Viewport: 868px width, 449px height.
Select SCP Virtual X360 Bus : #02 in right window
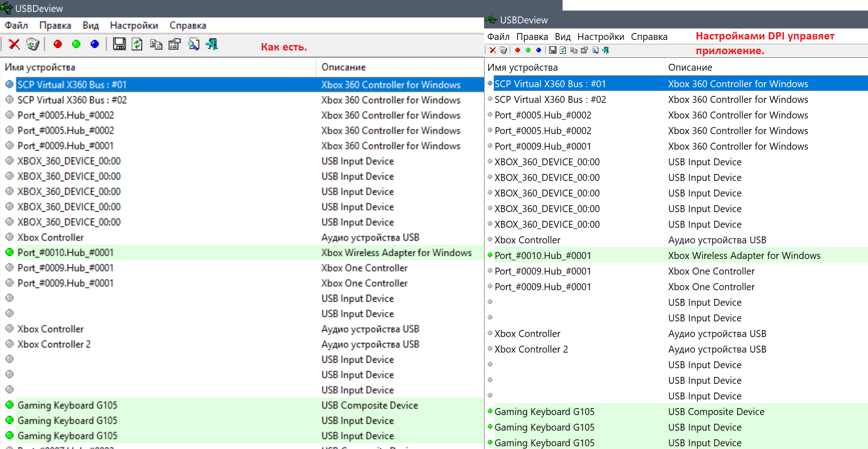coord(550,100)
